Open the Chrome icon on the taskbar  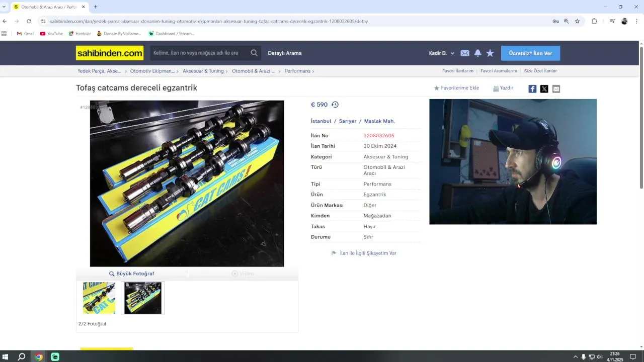tap(39, 357)
